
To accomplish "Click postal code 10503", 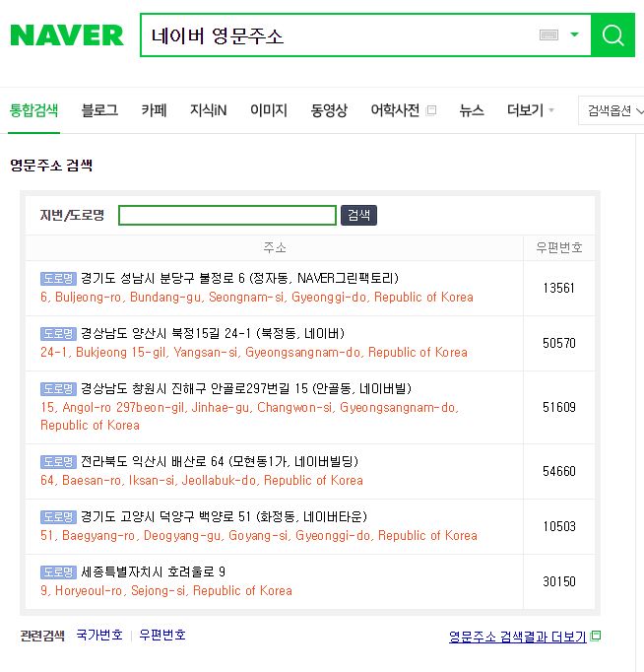I will [x=559, y=527].
